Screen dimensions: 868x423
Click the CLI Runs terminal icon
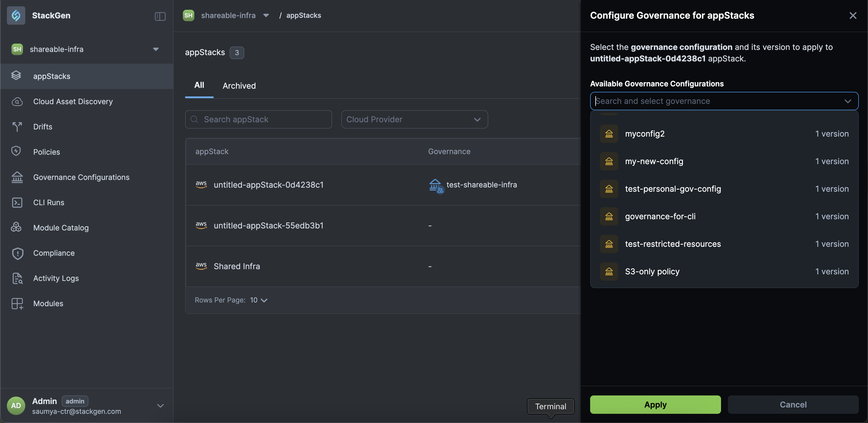click(17, 202)
